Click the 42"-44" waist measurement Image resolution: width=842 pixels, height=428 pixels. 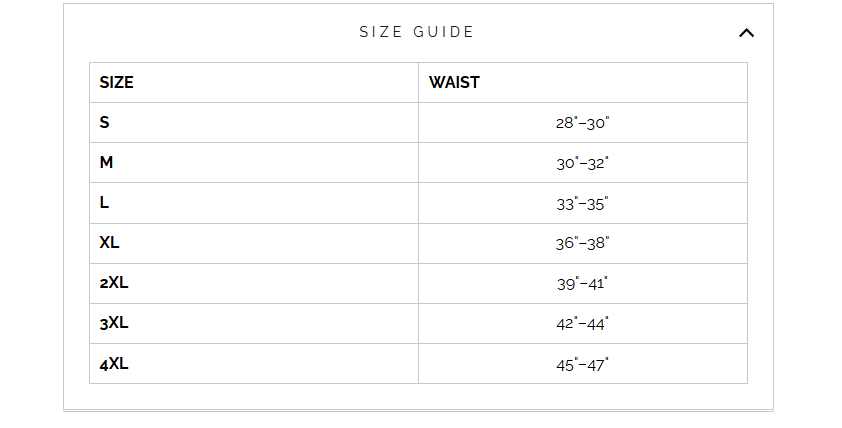[x=582, y=323]
